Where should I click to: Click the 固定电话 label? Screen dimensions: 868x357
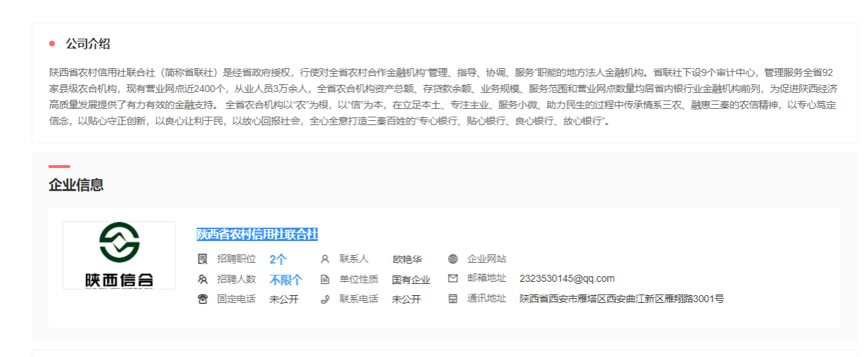(236, 299)
